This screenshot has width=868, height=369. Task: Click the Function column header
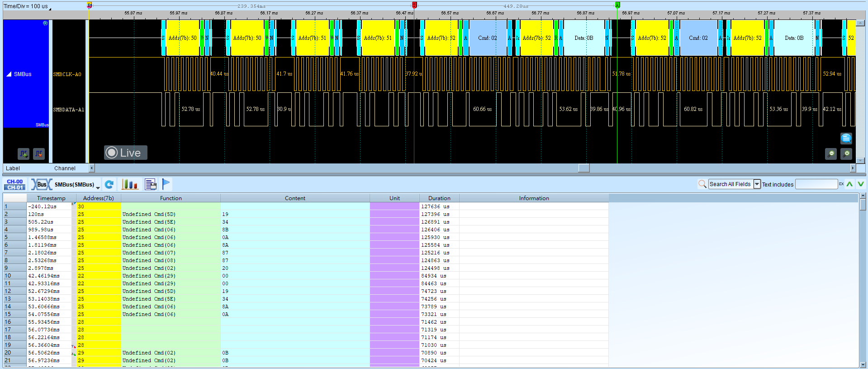click(171, 198)
